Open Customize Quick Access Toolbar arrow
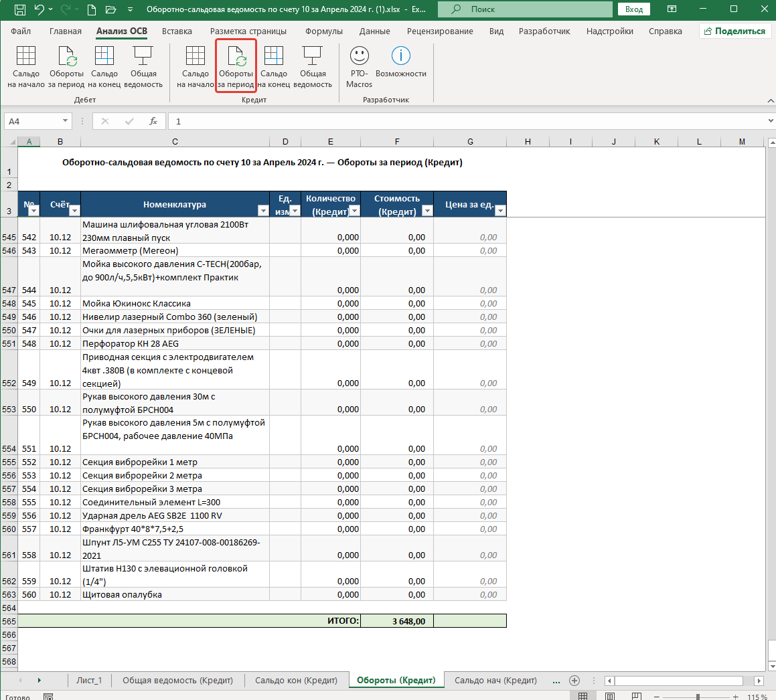Viewport: 776px width, 700px height. coord(130,9)
